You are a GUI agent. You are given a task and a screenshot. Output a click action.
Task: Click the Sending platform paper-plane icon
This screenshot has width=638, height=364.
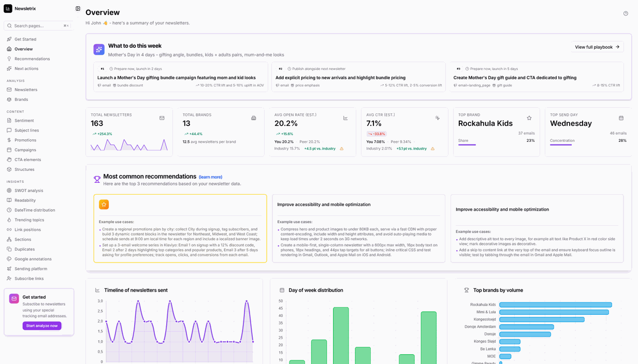(9, 269)
